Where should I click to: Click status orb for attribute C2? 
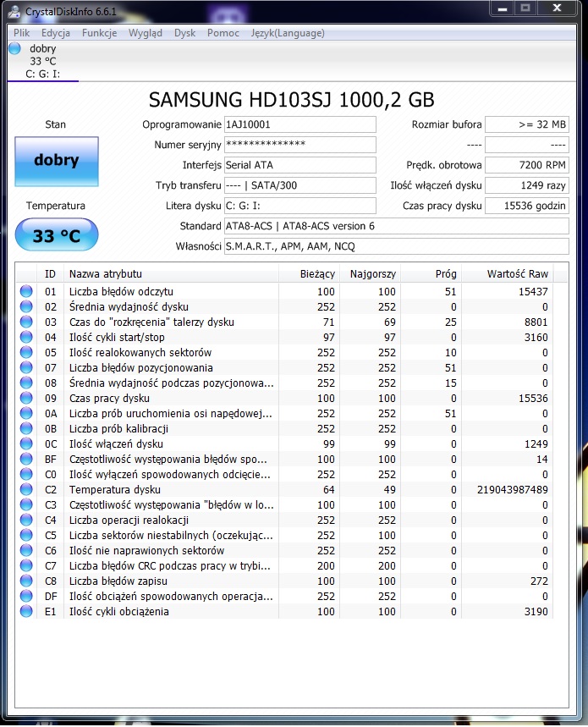pyautogui.click(x=26, y=490)
